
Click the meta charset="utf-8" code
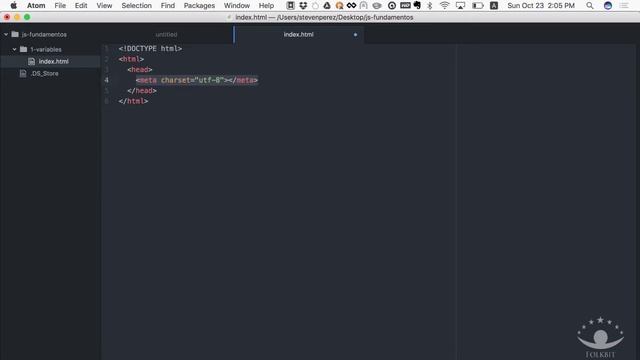(x=197, y=80)
